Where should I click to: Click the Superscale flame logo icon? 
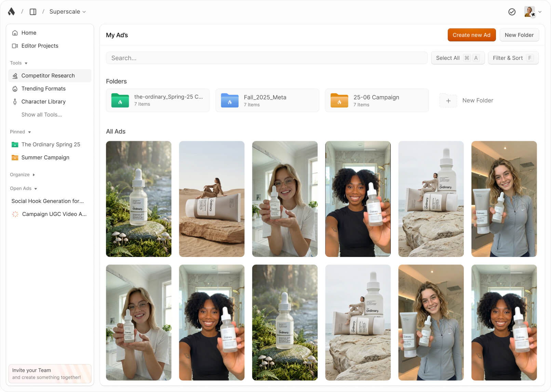pos(11,12)
